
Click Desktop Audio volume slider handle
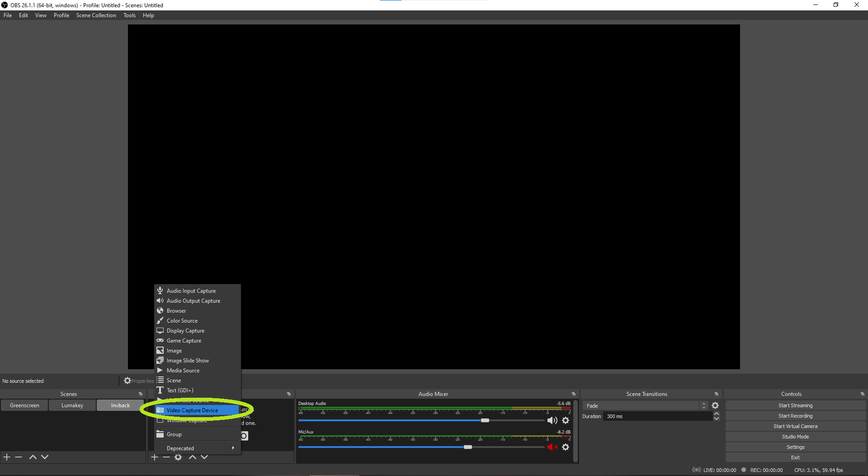tap(485, 420)
